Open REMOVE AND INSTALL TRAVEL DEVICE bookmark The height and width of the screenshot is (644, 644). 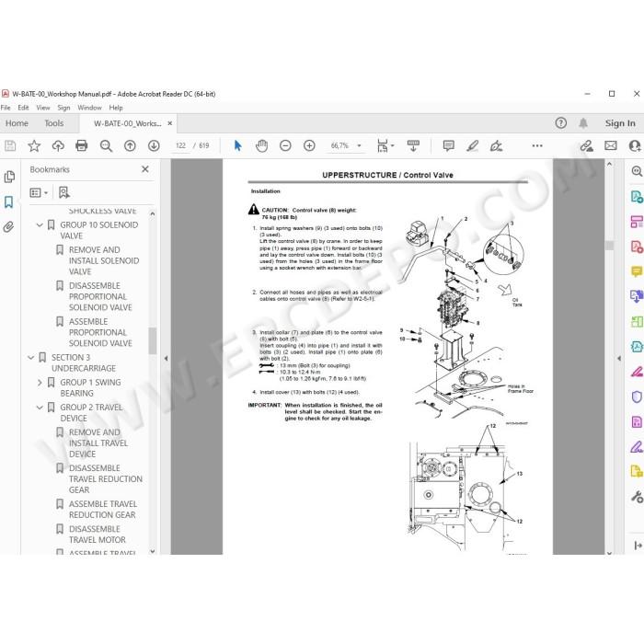[x=98, y=443]
